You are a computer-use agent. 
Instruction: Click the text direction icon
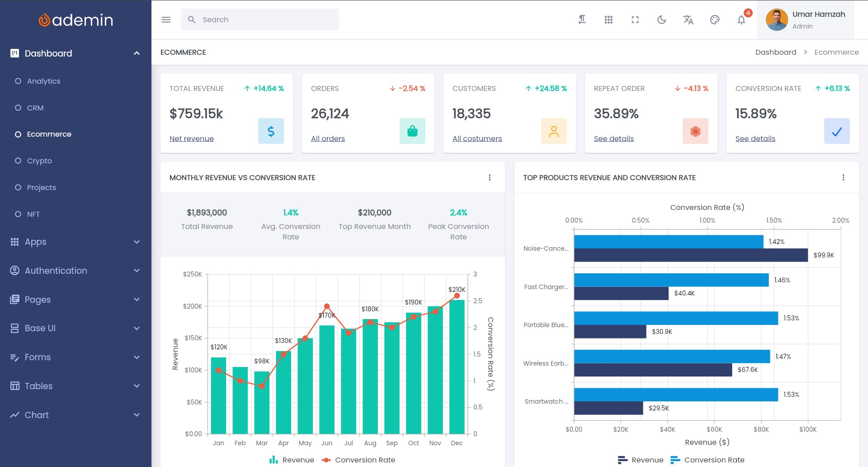[582, 20]
